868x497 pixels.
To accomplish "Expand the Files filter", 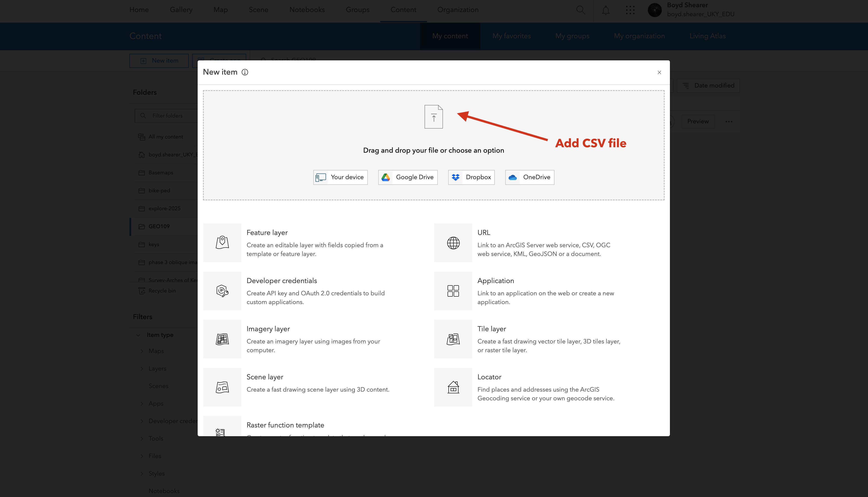I will [x=142, y=456].
